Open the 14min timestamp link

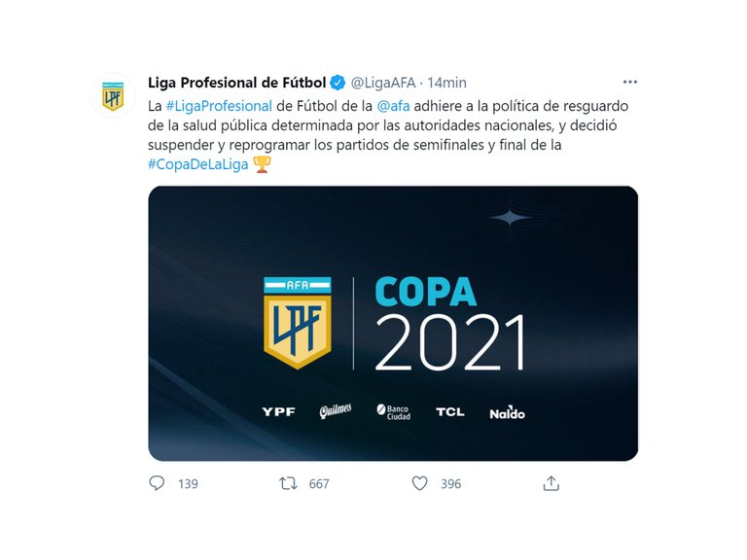click(446, 83)
